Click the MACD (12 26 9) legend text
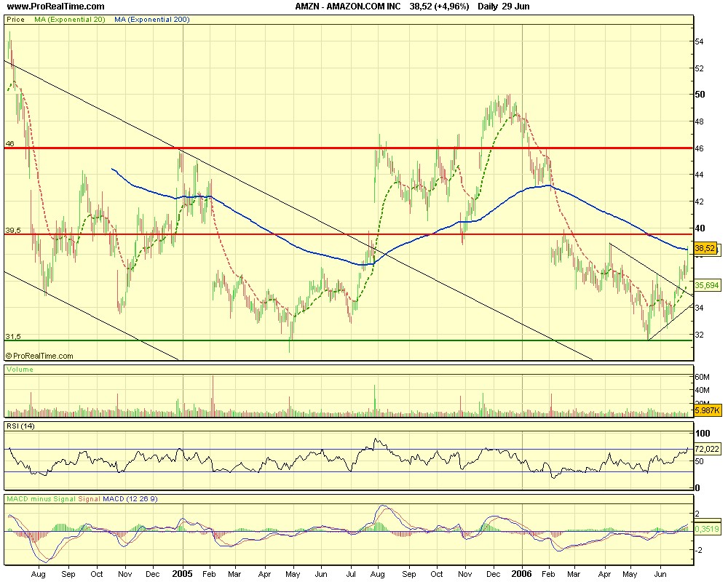Screen dimensions: 728x582 click(130, 499)
